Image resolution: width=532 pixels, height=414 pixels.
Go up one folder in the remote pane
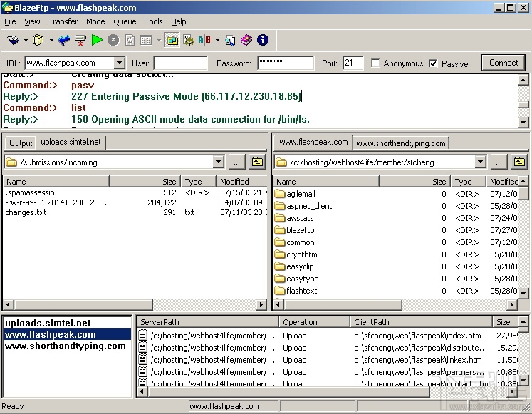[x=518, y=162]
